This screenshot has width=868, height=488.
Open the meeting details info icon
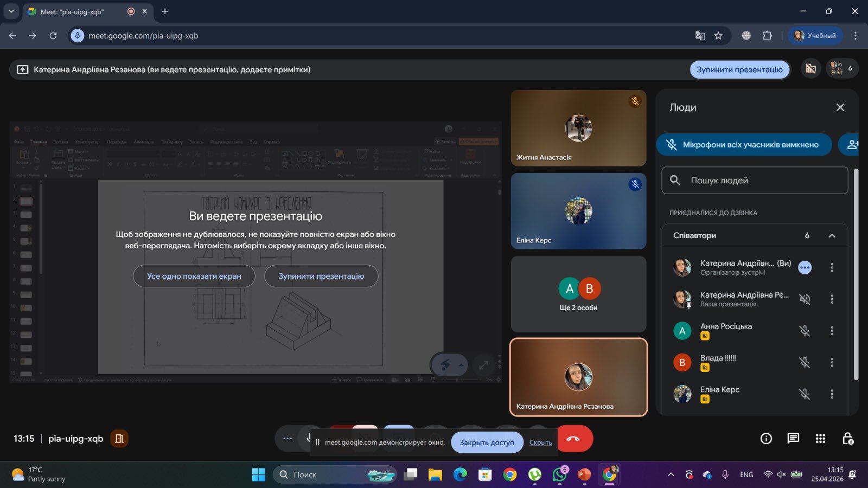click(766, 439)
